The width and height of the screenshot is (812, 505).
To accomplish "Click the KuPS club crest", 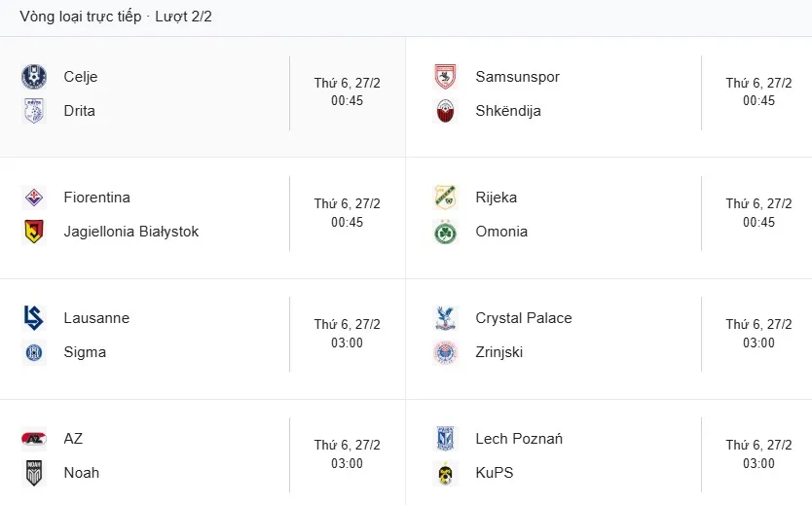I will point(446,473).
